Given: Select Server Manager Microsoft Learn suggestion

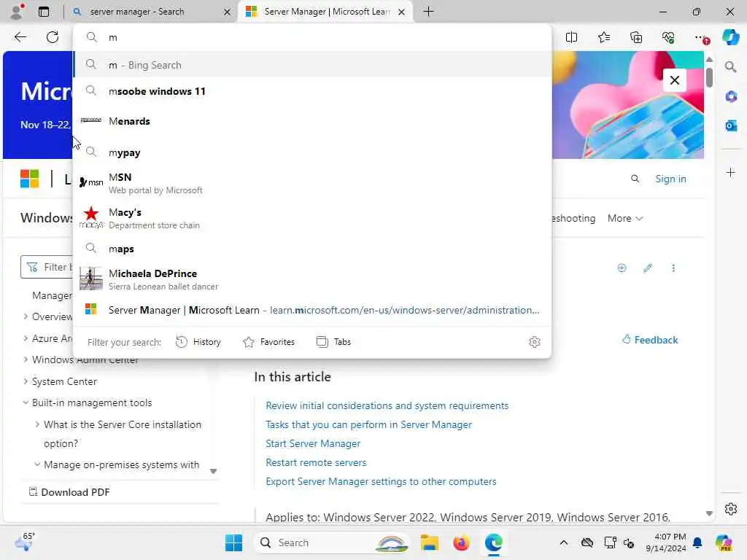Looking at the screenshot, I should point(312,310).
